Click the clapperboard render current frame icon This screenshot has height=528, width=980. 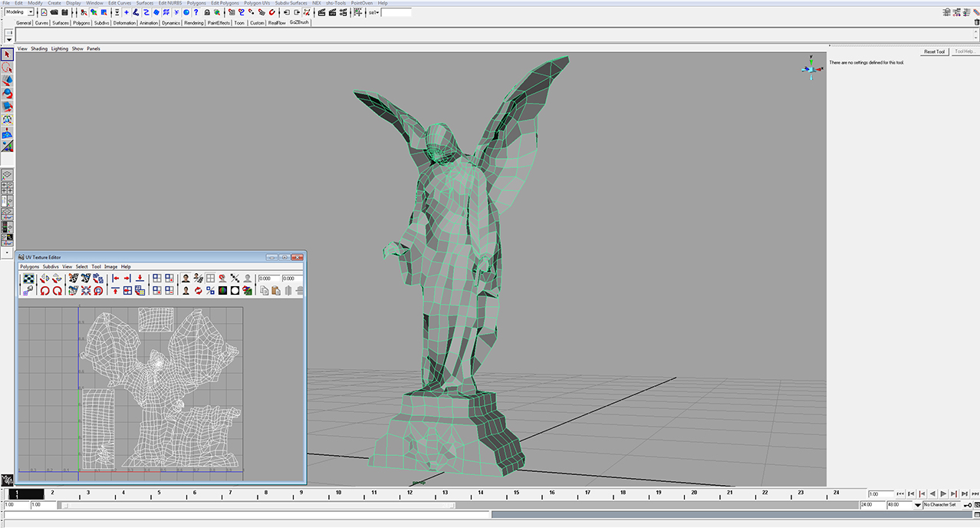pos(321,12)
